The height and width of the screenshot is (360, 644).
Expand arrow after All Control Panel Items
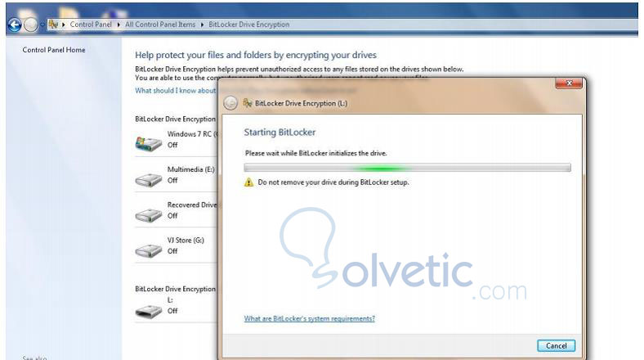tap(203, 25)
